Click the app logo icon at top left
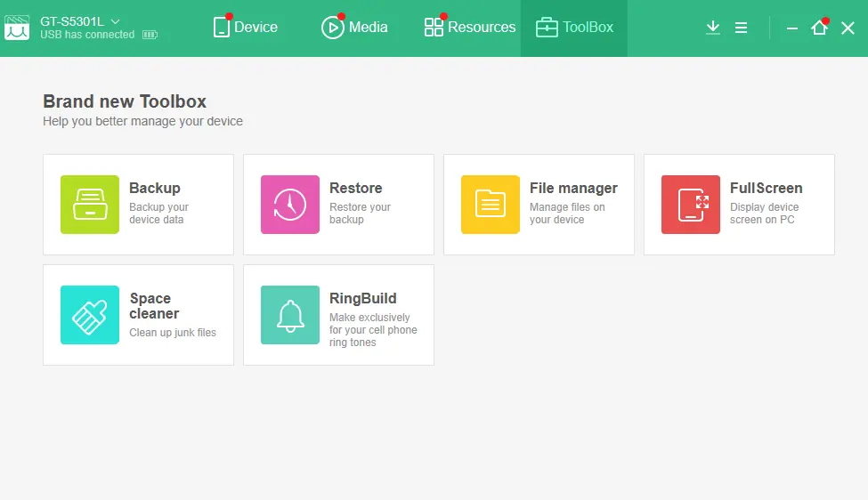The height and width of the screenshot is (500, 868). tap(17, 28)
